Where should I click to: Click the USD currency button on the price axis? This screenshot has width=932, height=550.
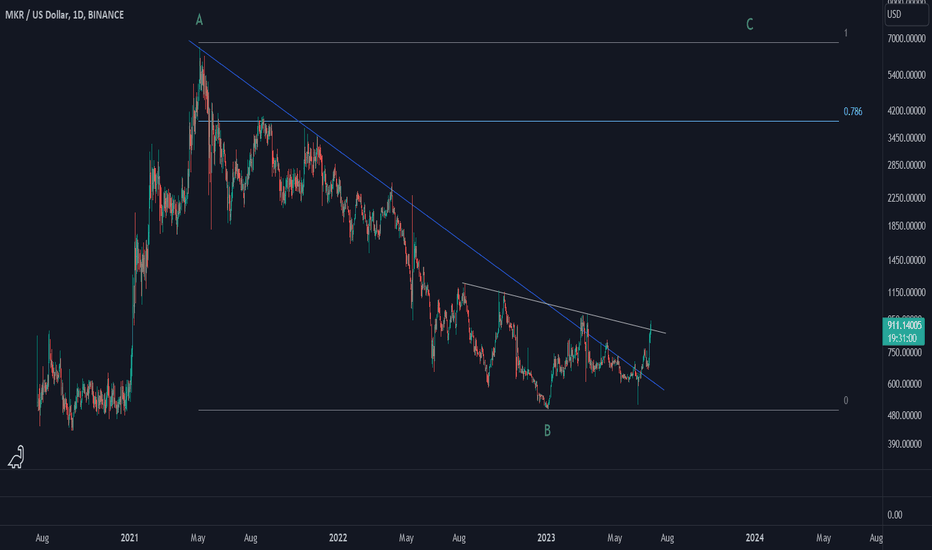(x=906, y=14)
